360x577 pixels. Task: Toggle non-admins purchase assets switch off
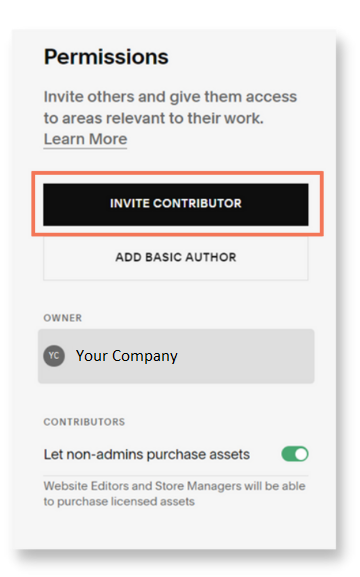click(295, 454)
